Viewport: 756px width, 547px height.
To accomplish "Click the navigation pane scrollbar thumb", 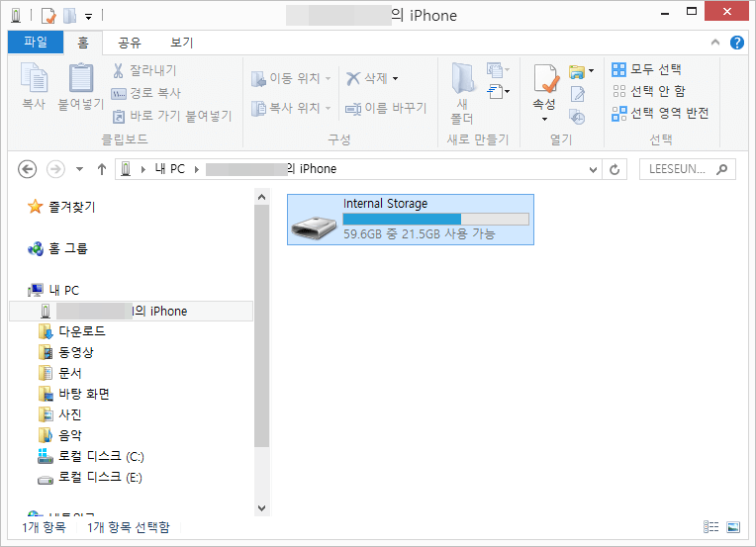I will [x=262, y=325].
